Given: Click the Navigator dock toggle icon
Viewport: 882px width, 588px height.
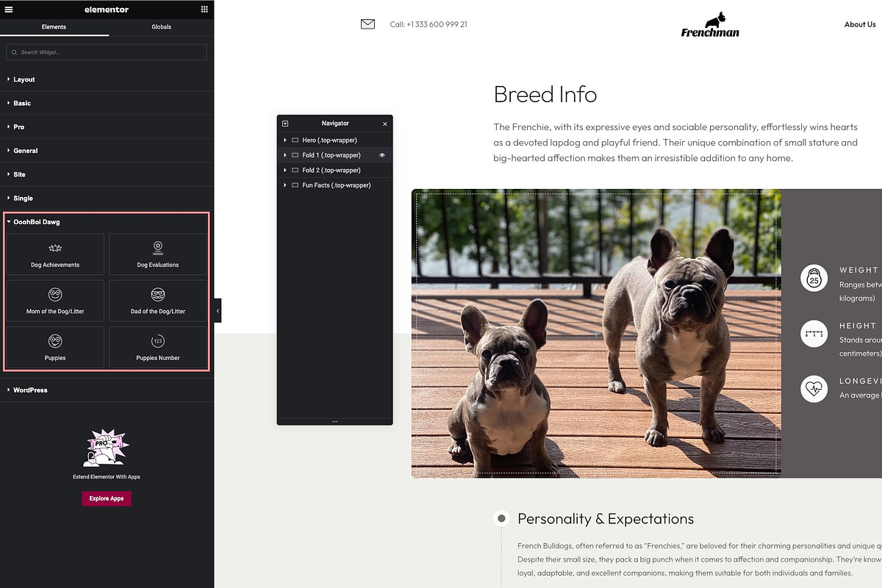Looking at the screenshot, I should [x=285, y=123].
